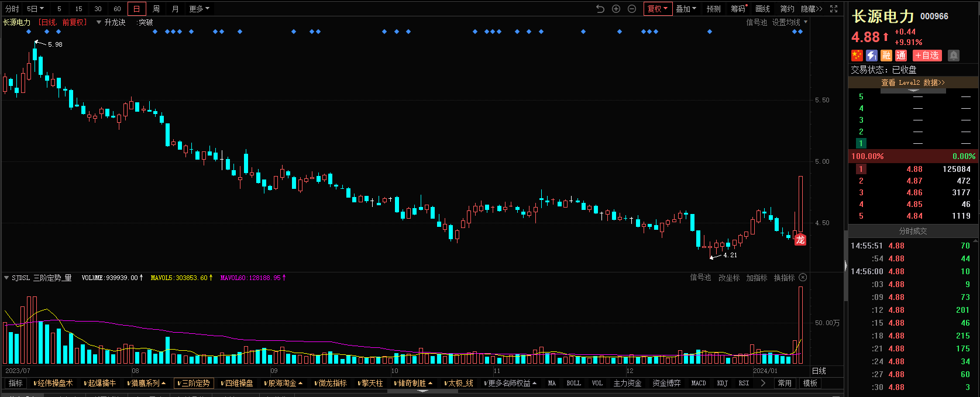This screenshot has height=397, width=980.
Task: Click the red 龙 marker on chart
Action: click(x=800, y=240)
